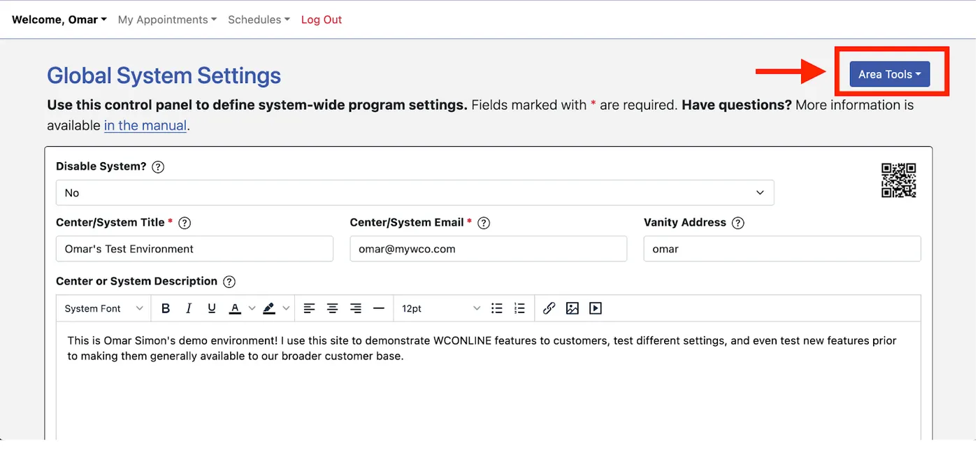Insert horizontal line in editor
Screen dimensions: 980x467
coord(379,308)
